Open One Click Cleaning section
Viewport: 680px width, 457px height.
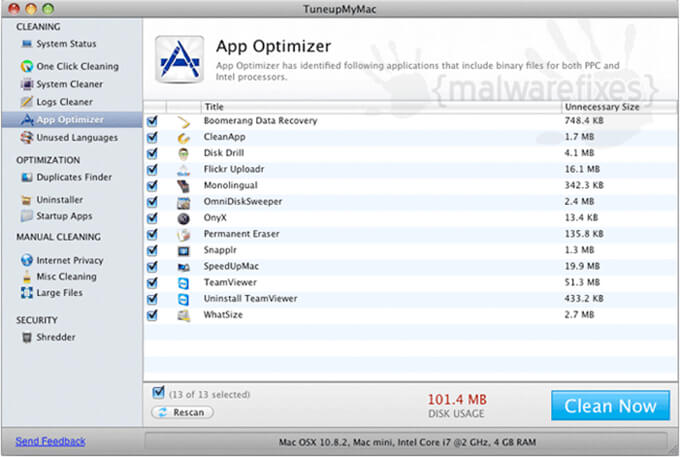click(78, 66)
